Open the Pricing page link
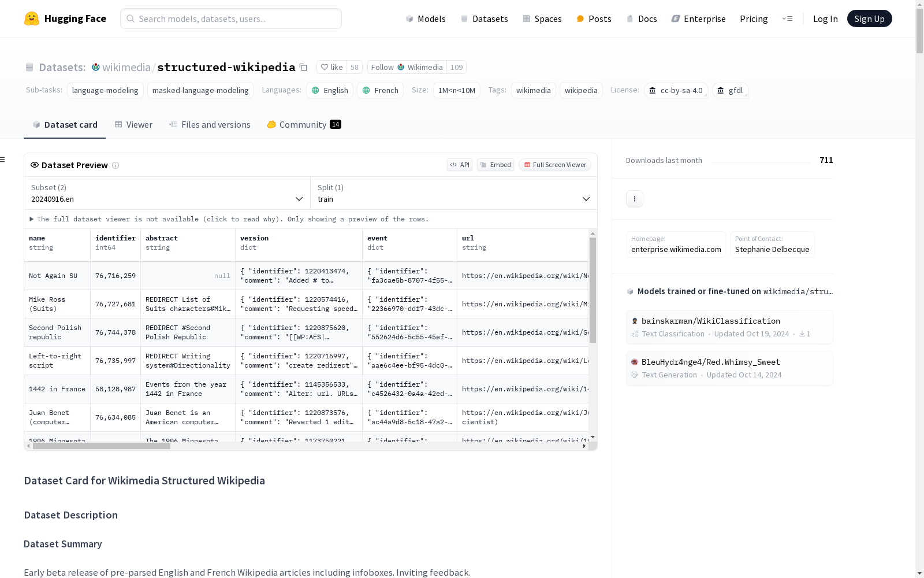Viewport: 924px width, 578px height. point(754,18)
